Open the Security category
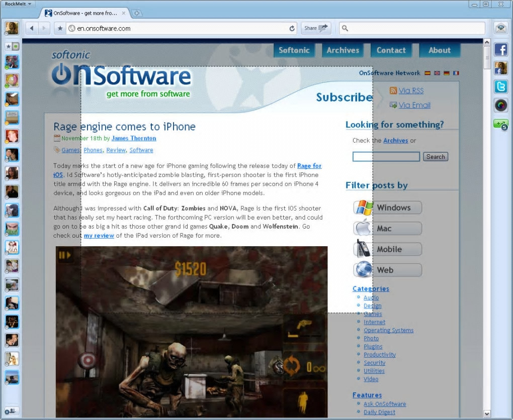Viewport: 513px width, 420px height. point(374,363)
